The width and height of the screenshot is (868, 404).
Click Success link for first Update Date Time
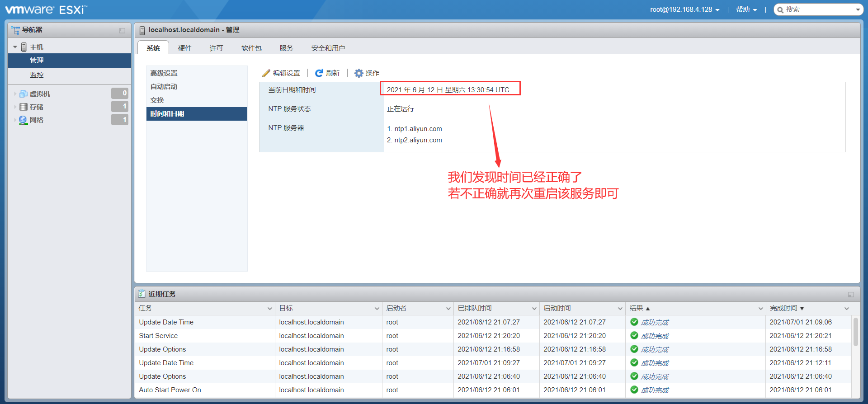(x=655, y=322)
